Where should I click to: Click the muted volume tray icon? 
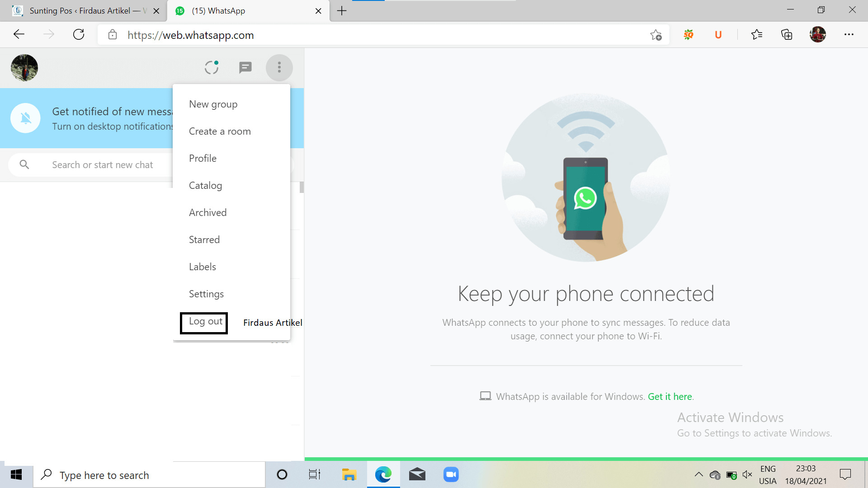click(x=747, y=474)
